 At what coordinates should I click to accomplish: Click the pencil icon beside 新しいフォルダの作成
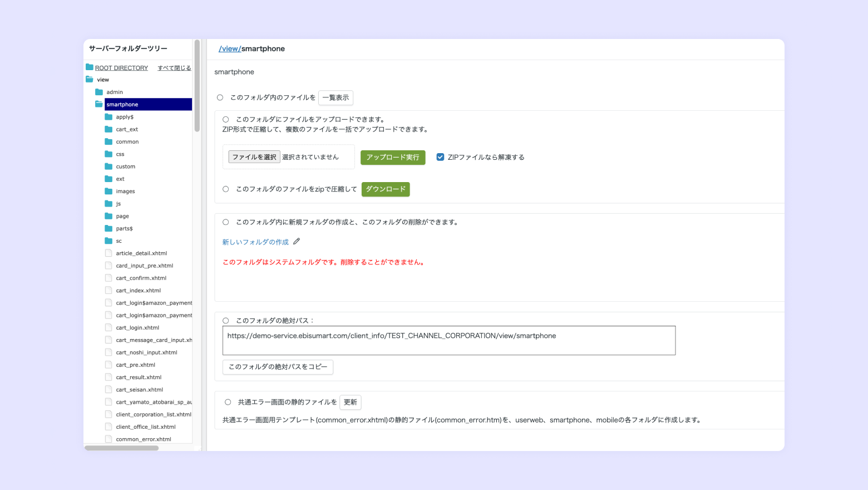pos(297,242)
